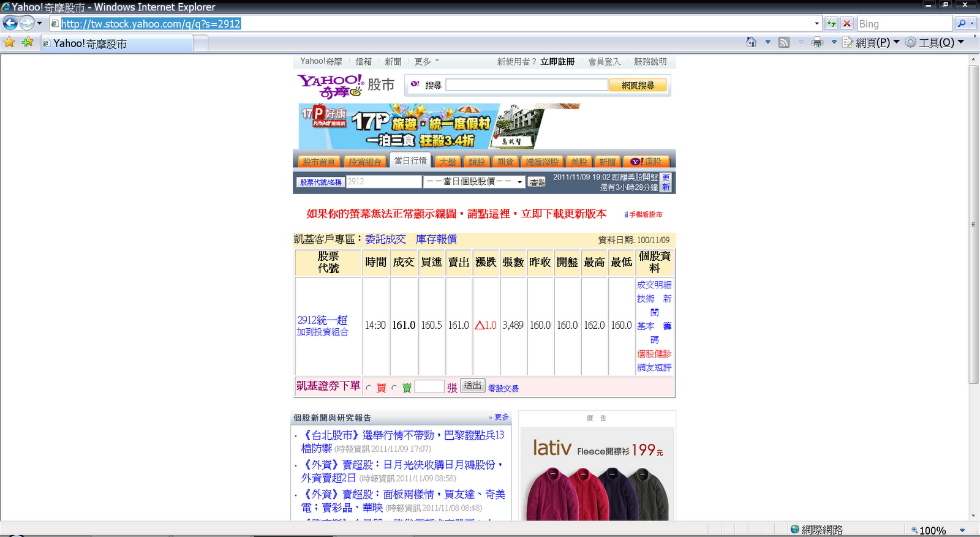Viewport: 980px width, 537px height.
Task: Select the Yahoo!奇摩股市 browser tab
Action: coord(116,43)
